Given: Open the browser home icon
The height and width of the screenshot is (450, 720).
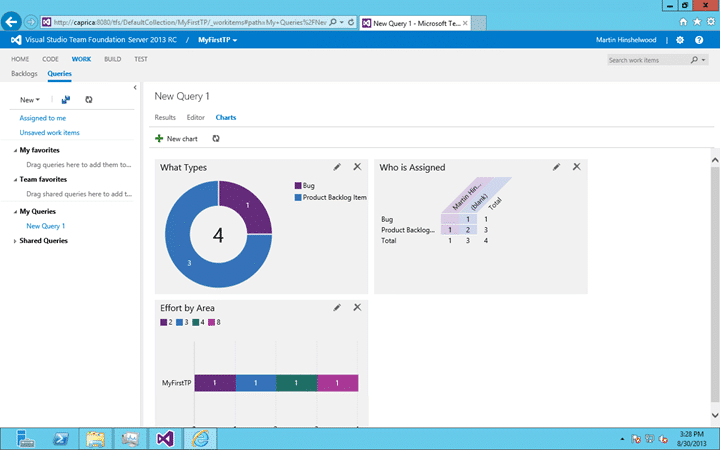Looking at the screenshot, I should [x=683, y=22].
